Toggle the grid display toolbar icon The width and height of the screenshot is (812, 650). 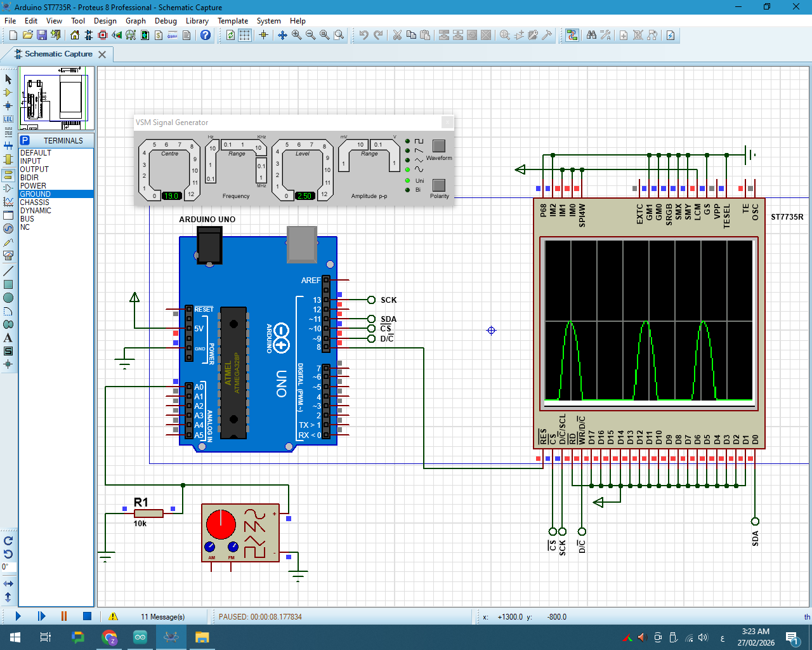pos(245,35)
